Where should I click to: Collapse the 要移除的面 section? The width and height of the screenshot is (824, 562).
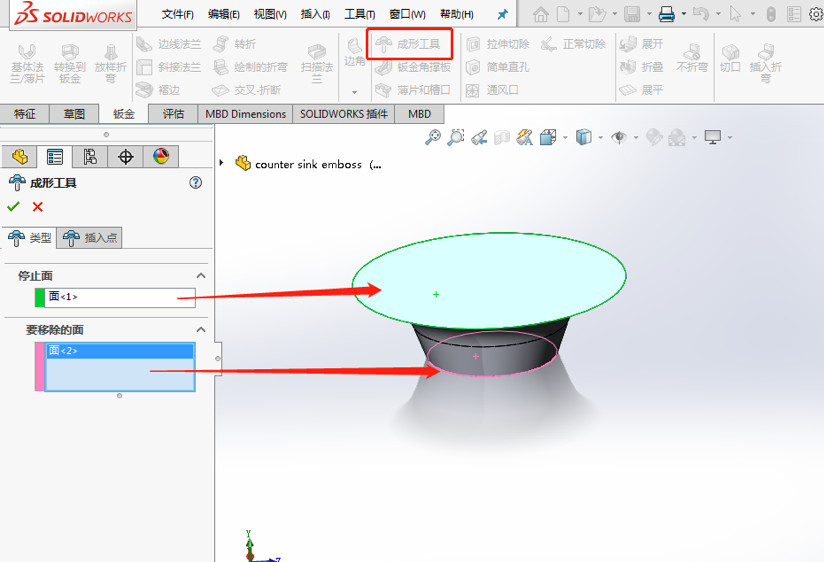click(x=200, y=330)
